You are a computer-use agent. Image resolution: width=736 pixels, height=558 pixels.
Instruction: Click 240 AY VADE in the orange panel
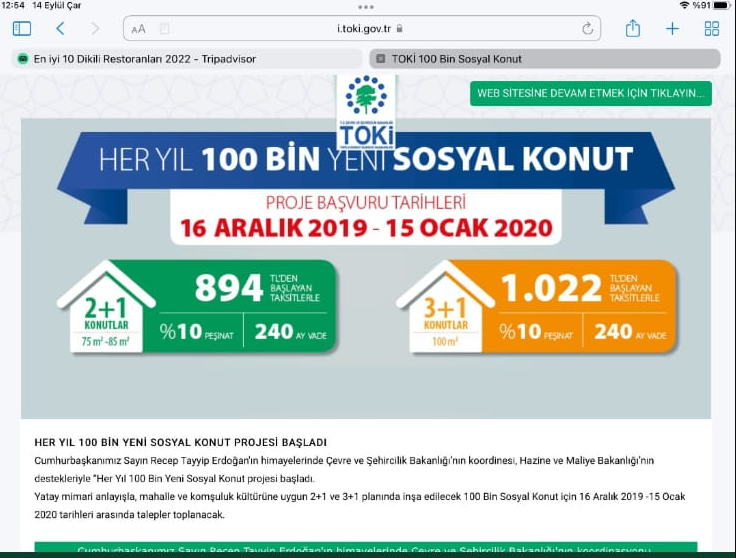point(630,332)
